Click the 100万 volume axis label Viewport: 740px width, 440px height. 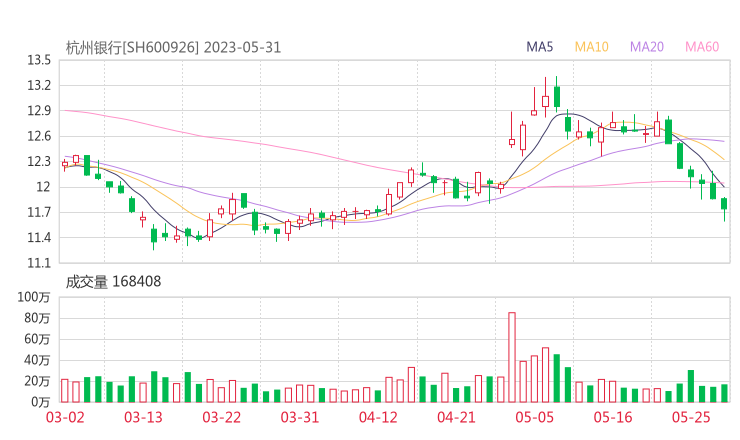click(x=34, y=297)
